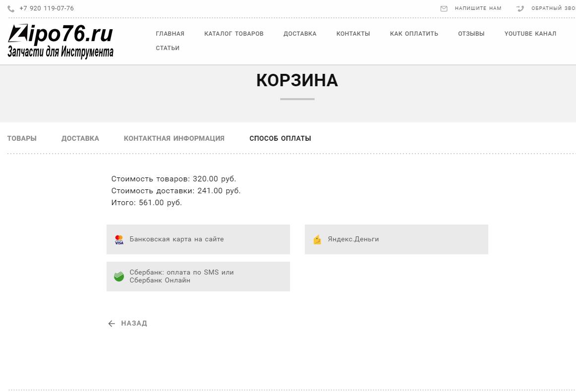Select Яндекс.Деньги as payment method
The image size is (576, 392).
[x=397, y=239]
